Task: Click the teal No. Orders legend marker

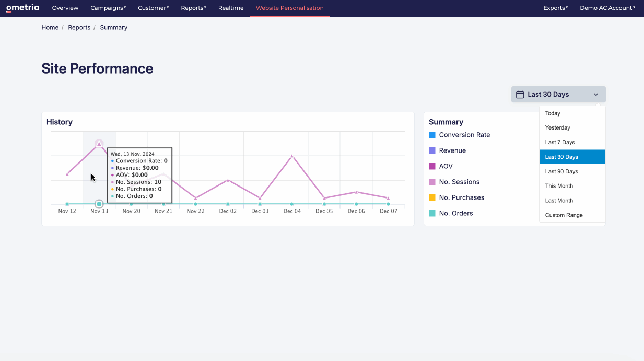Action: coord(432,213)
